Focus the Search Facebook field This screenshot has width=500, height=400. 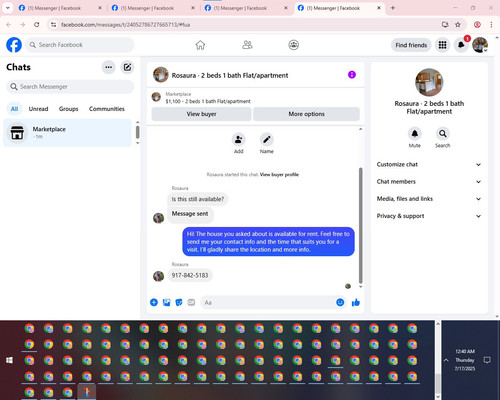coord(80,45)
